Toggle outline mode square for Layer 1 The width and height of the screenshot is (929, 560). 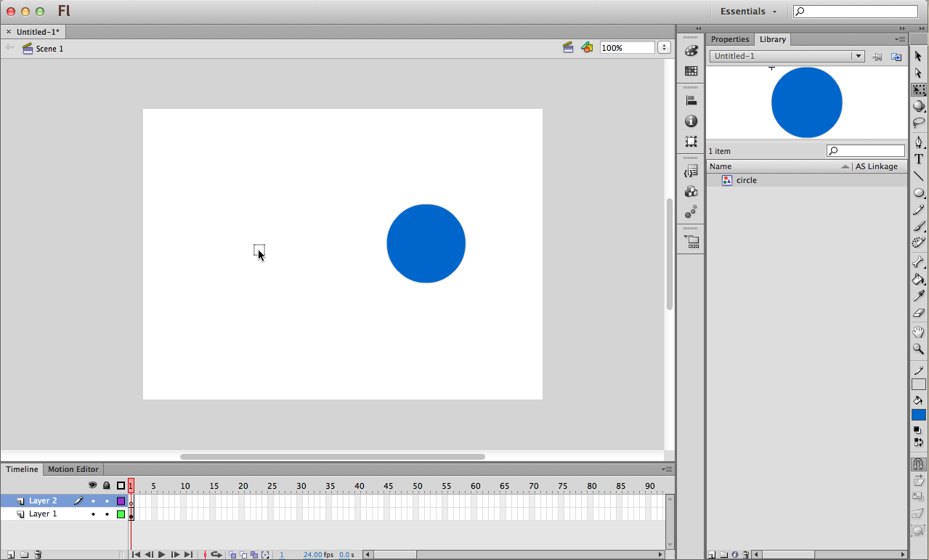click(x=121, y=514)
